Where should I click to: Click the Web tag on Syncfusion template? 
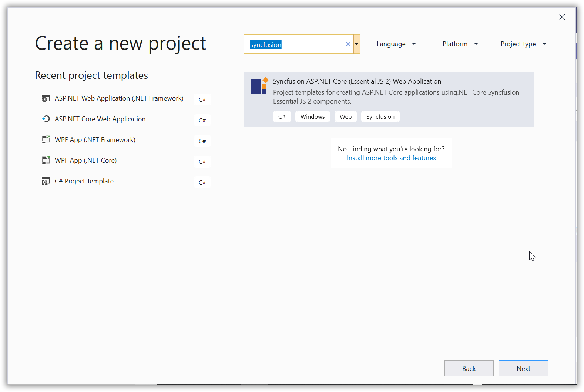tap(346, 116)
